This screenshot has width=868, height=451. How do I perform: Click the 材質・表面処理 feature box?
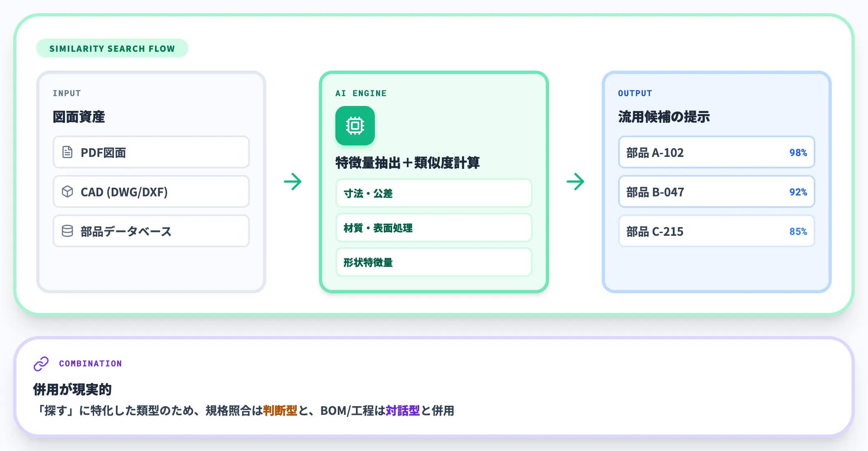(434, 228)
